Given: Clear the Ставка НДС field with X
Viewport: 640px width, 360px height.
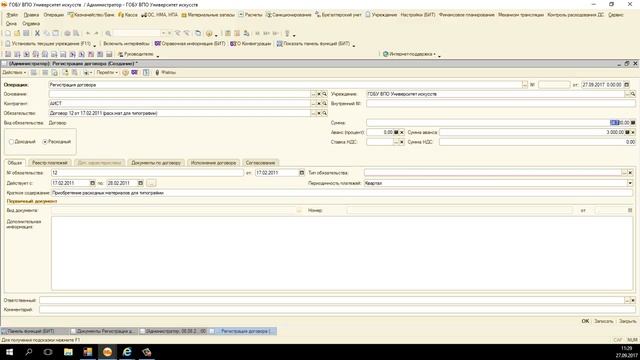Looking at the screenshot, I should click(x=402, y=142).
